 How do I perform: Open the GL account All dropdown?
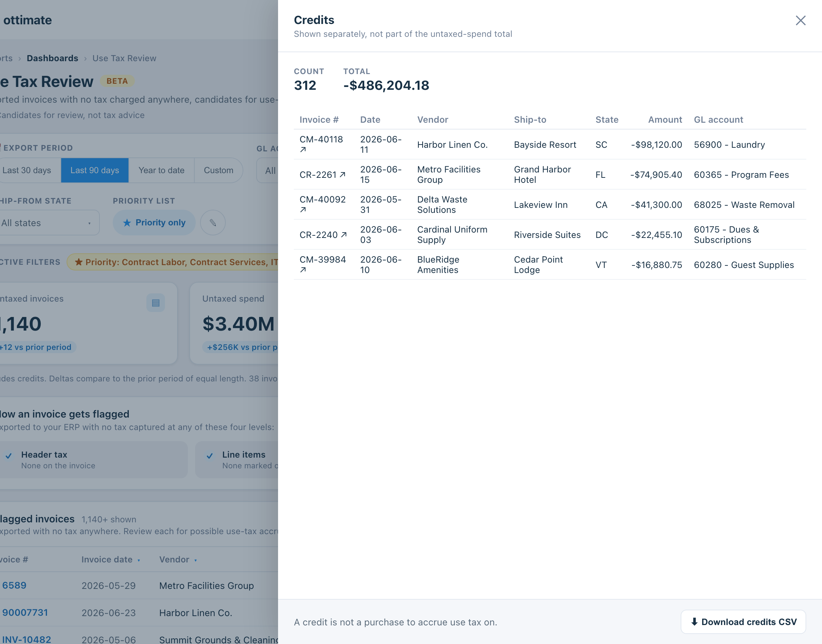[x=268, y=170]
